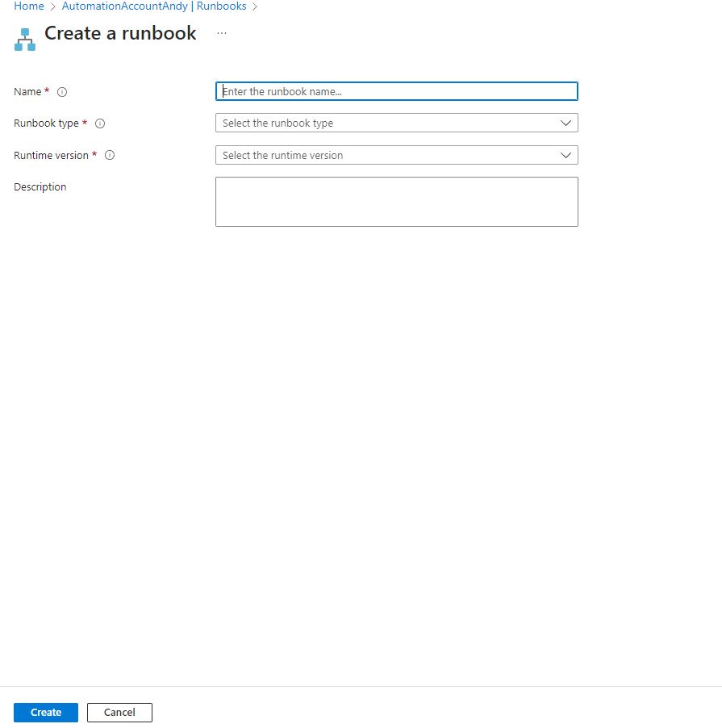Click the chevron arrow in Runtime version field
The width and height of the screenshot is (722, 728).
click(565, 155)
